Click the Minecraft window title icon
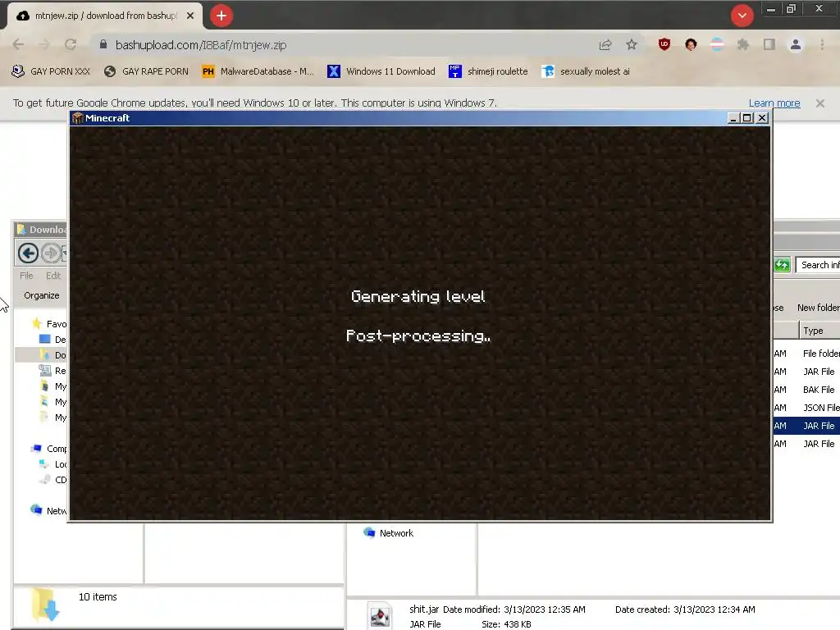This screenshot has height=630, width=840. pos(78,118)
